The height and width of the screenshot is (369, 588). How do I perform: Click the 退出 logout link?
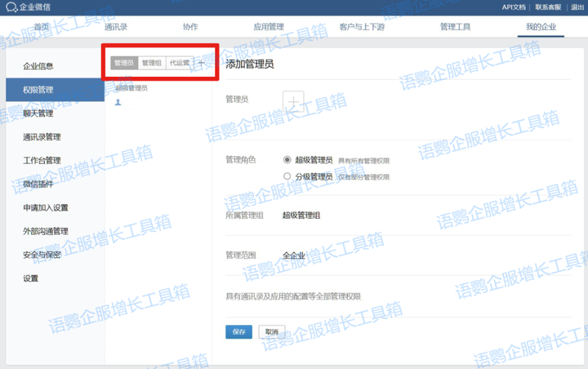[577, 7]
